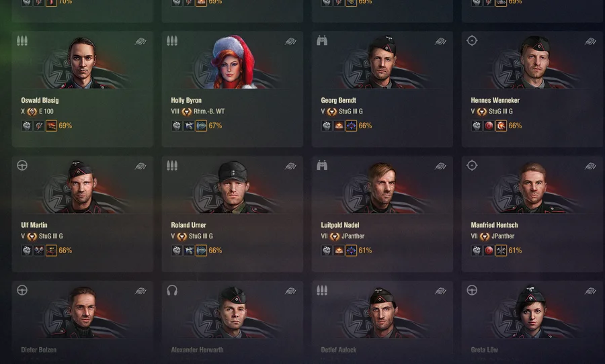
Task: Click Roland Urner's first skill icon
Action: pos(176,251)
